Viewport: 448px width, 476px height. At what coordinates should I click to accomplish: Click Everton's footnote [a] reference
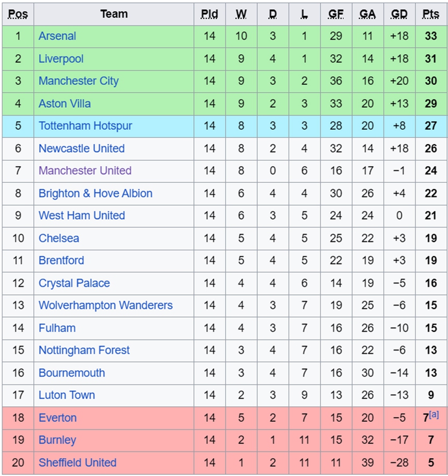(x=434, y=415)
